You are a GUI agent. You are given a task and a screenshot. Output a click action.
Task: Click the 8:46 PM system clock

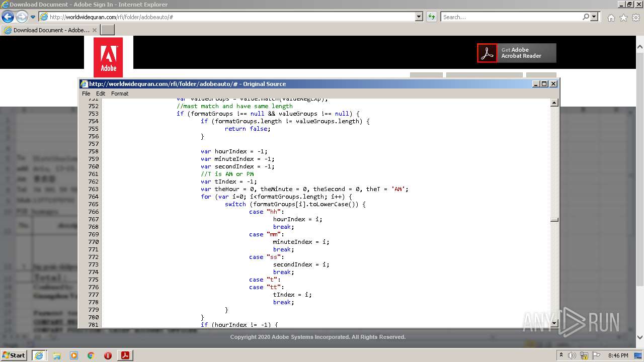click(x=618, y=355)
